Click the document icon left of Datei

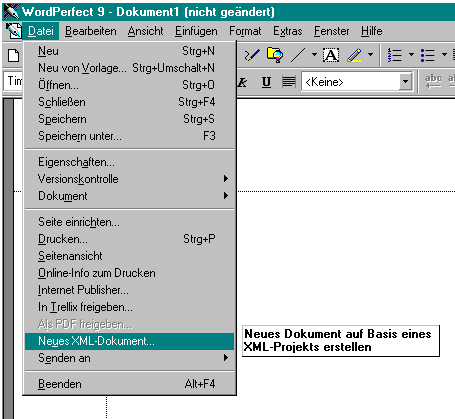point(14,31)
